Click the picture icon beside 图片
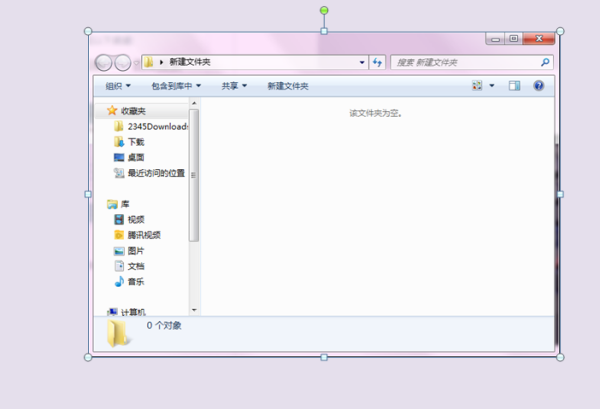The image size is (600, 409). [119, 251]
